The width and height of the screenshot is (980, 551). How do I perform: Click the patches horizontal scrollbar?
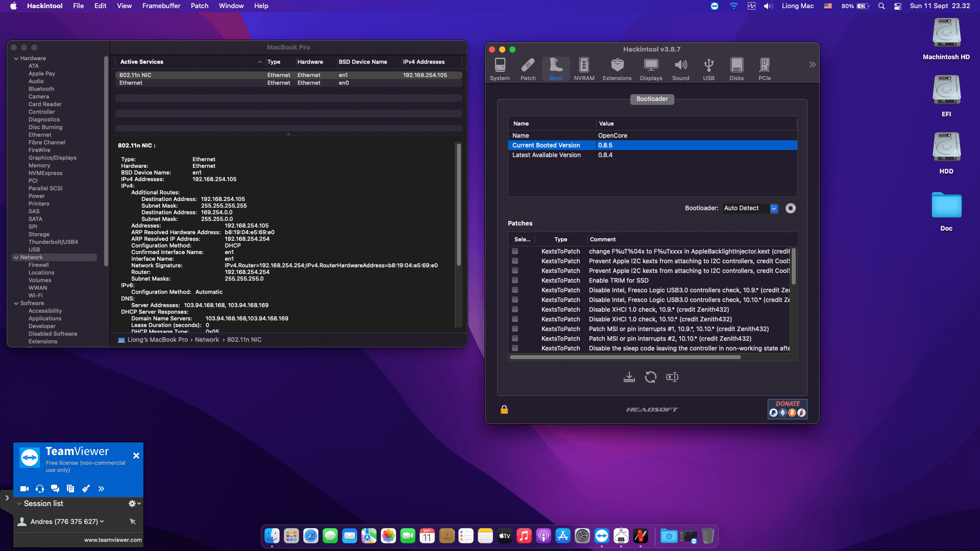(625, 357)
